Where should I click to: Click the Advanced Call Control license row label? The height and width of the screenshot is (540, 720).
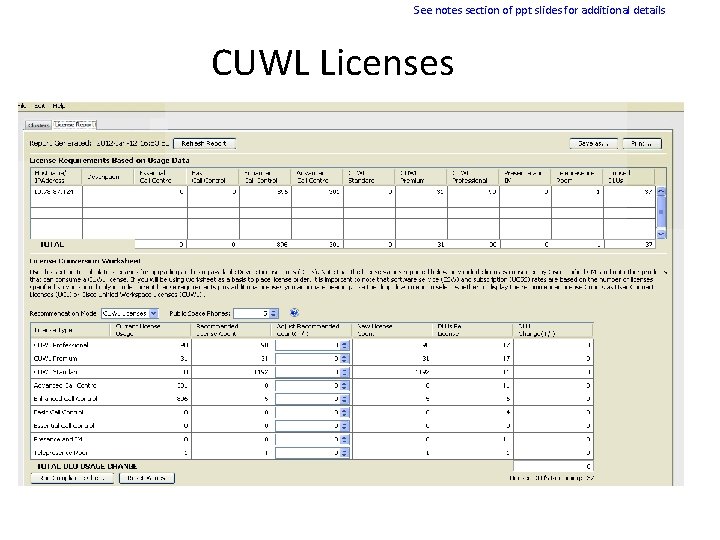65,386
